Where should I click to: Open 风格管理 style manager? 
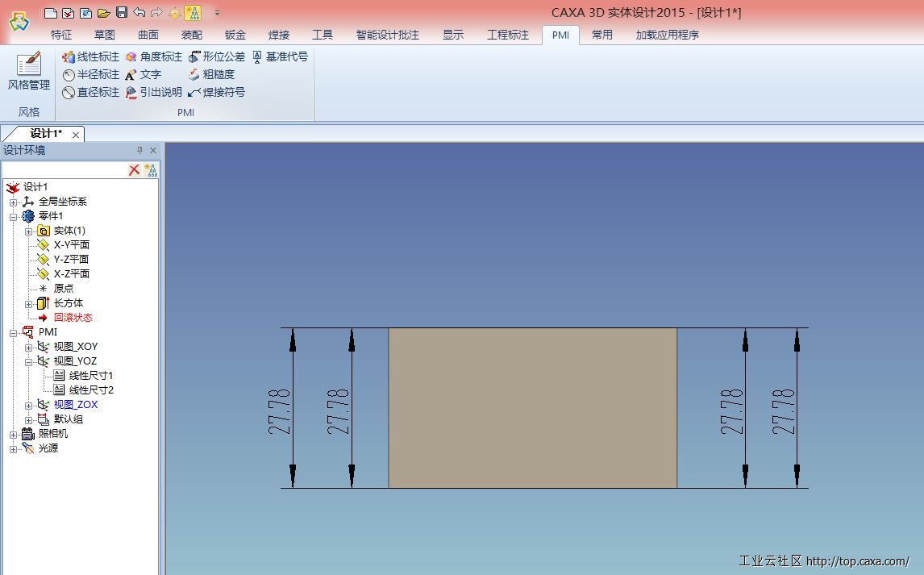pos(28,71)
